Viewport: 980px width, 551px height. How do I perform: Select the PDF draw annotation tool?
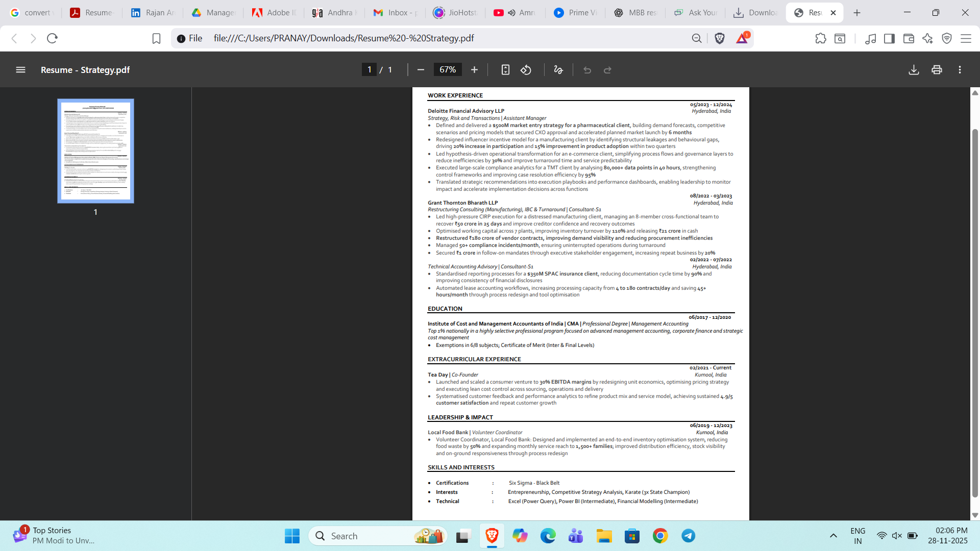point(558,70)
